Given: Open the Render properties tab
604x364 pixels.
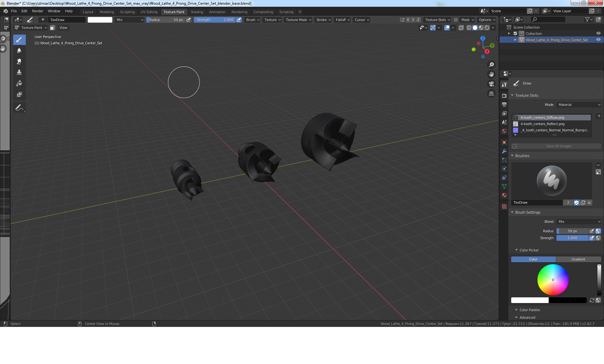Looking at the screenshot, I should click(x=504, y=96).
